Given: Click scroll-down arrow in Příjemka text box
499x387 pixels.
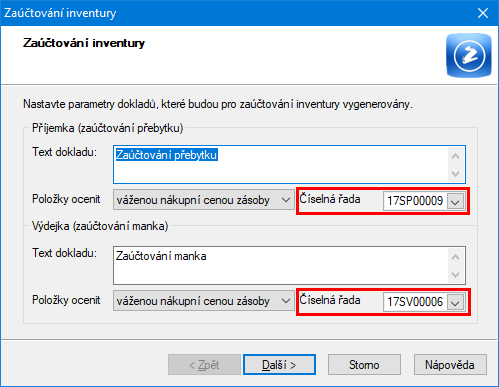Looking at the screenshot, I should (455, 174).
